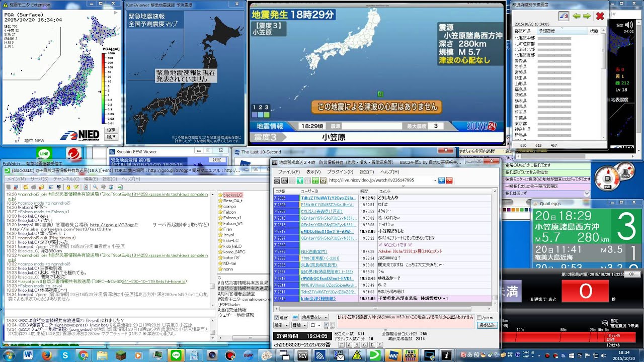Screen dimensions: 644x362
Task: Click the first eye icon in the comment viewer toolbar
Action: [277, 180]
